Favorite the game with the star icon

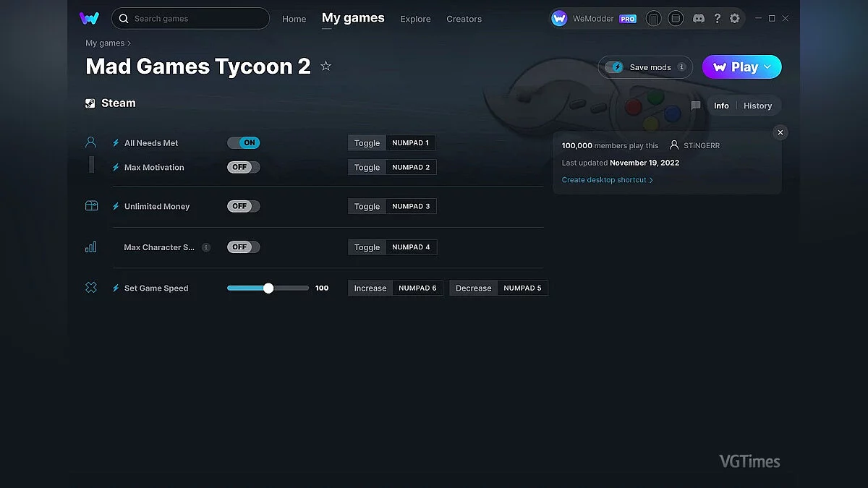point(325,66)
